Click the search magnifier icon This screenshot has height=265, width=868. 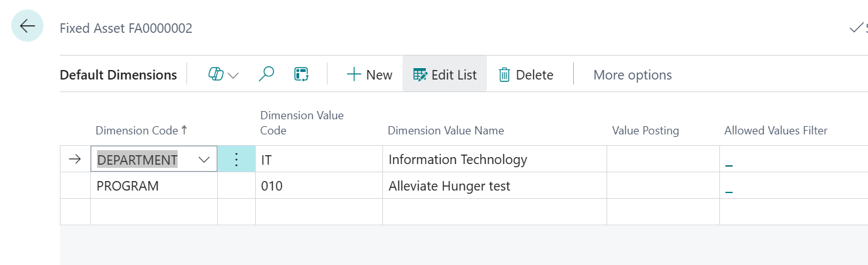point(266,74)
